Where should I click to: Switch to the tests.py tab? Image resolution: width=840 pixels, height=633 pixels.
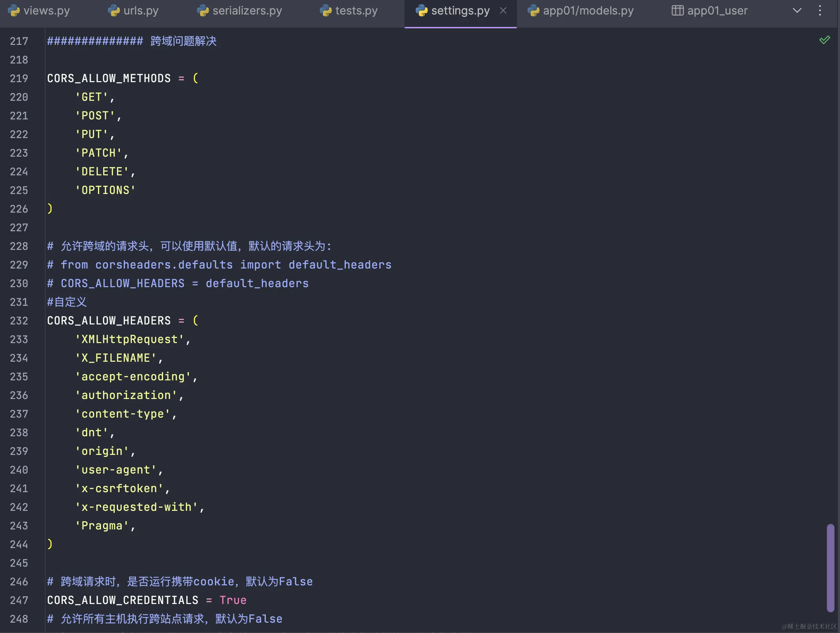[356, 11]
